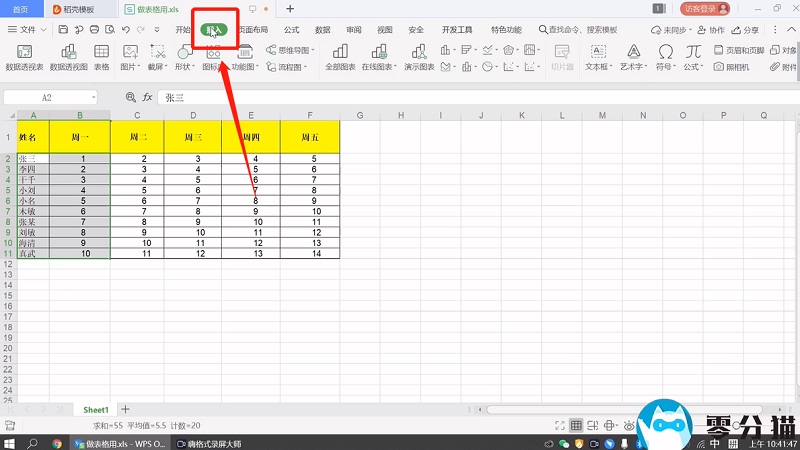Click the 分享 (Share) button

click(x=745, y=30)
